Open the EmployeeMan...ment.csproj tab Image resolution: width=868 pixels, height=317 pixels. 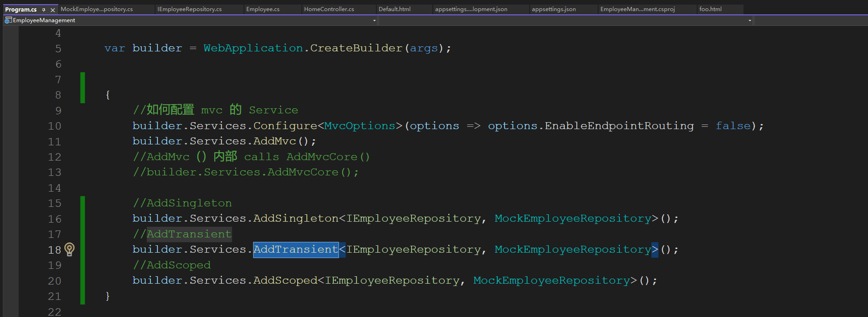coord(637,9)
